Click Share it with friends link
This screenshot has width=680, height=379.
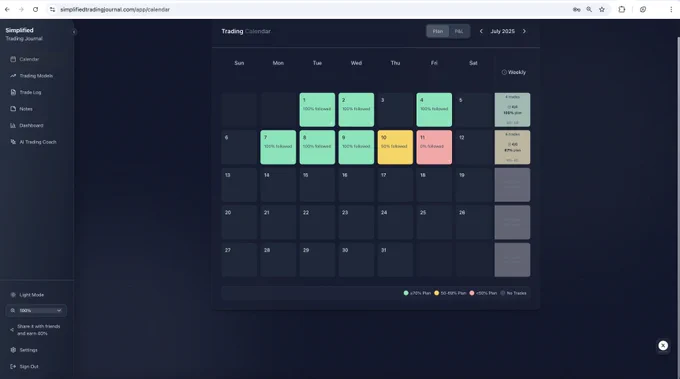coord(38,330)
